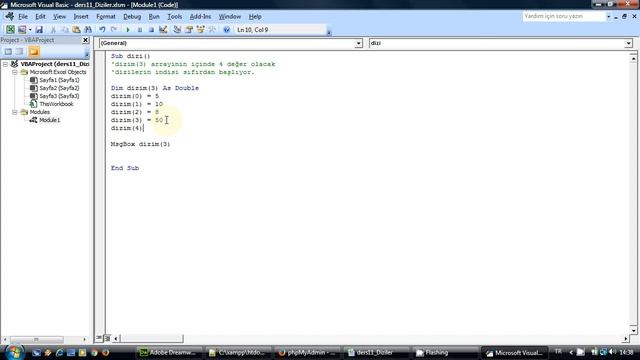Open the (General) object dropdown
Image resolution: width=640 pixels, height=360 pixels.
(358, 43)
